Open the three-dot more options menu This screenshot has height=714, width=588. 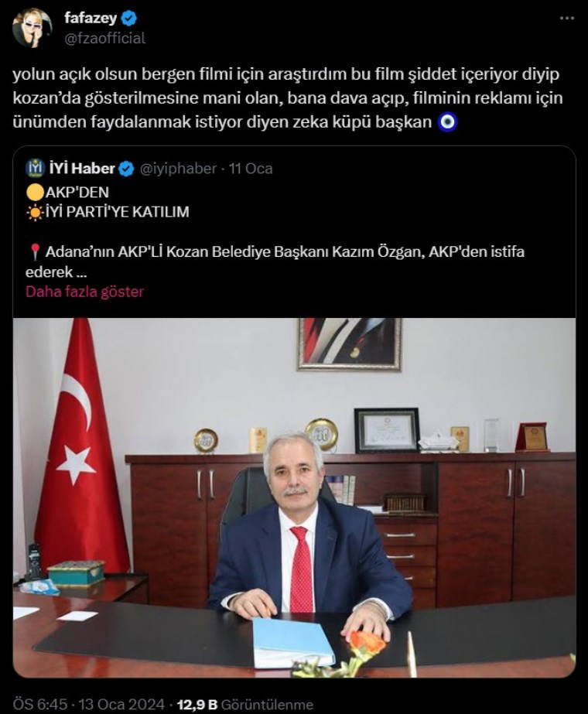tap(566, 19)
